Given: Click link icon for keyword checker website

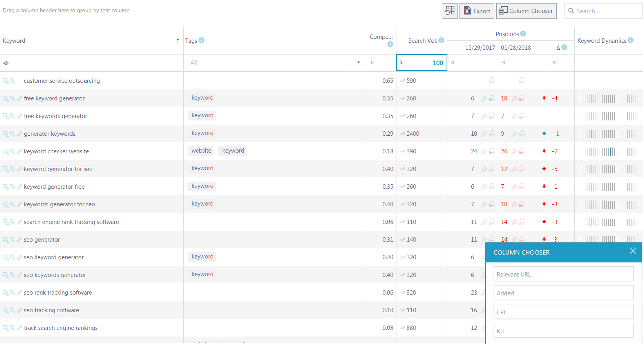Looking at the screenshot, I should coord(20,151).
